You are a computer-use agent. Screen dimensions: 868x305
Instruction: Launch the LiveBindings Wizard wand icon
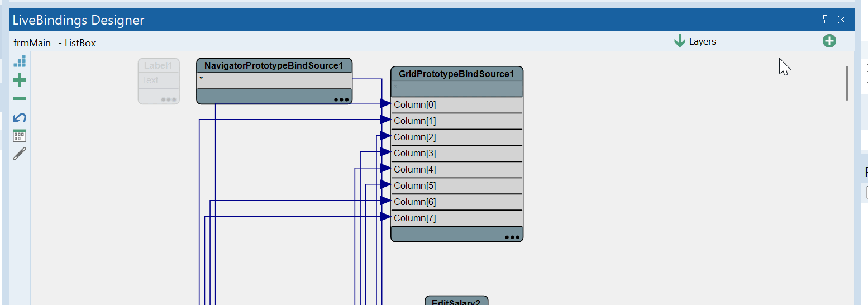tap(20, 154)
